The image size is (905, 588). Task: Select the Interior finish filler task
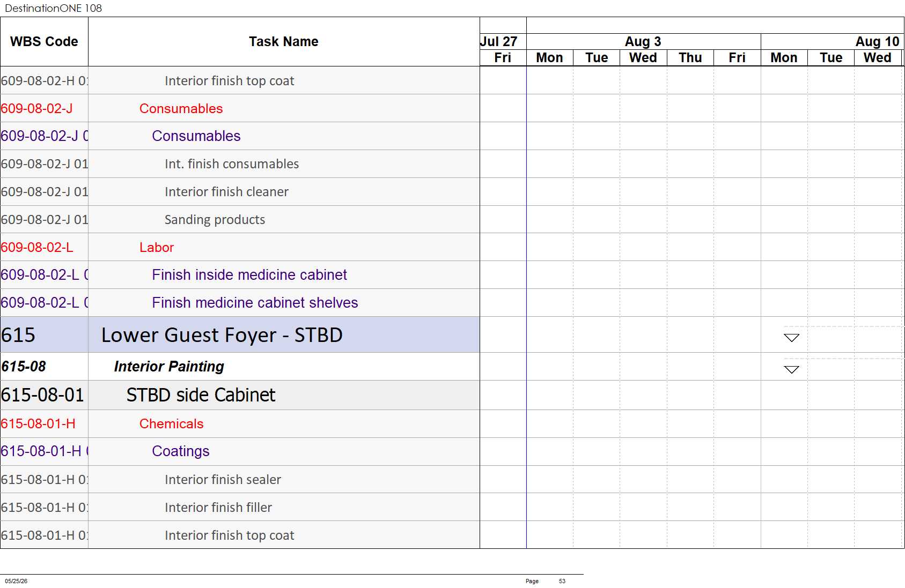pyautogui.click(x=218, y=508)
